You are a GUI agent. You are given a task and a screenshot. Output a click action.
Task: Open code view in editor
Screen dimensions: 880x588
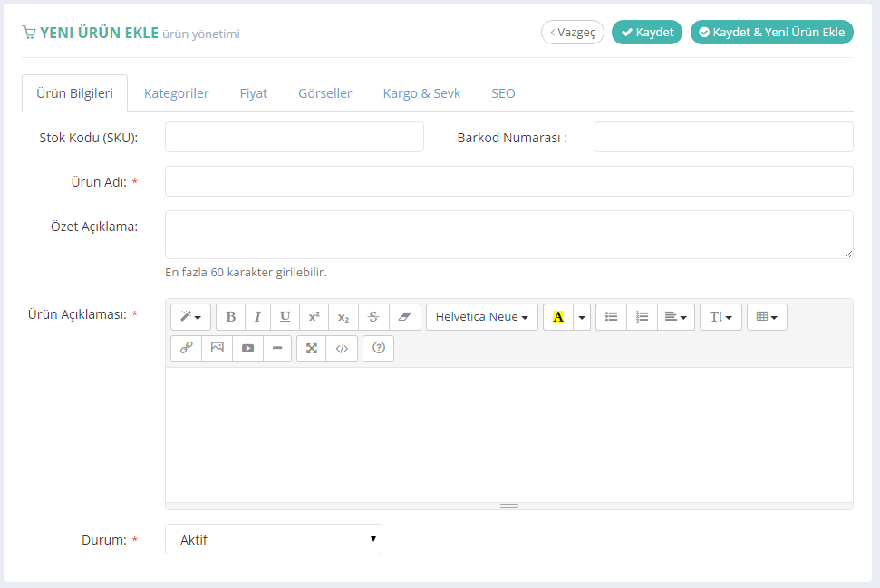tap(342, 348)
